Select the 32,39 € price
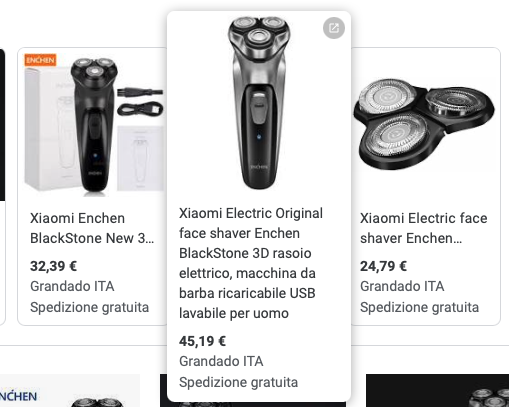509x407 pixels. [53, 266]
